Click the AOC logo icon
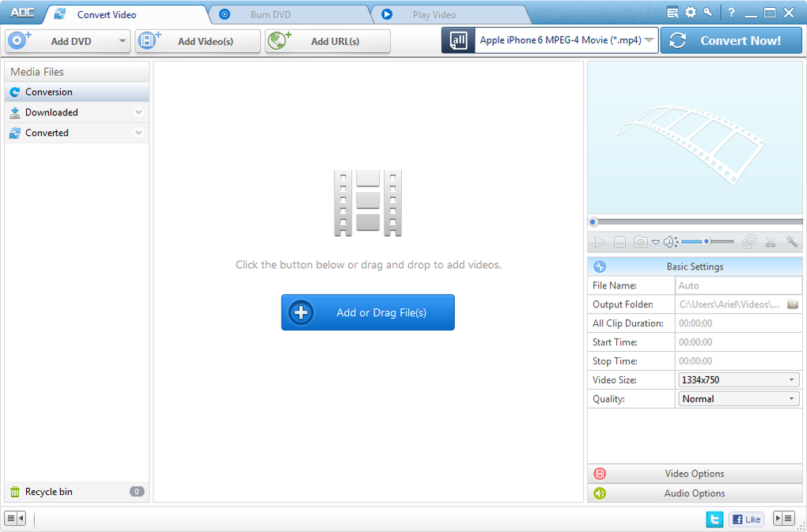 (x=23, y=13)
